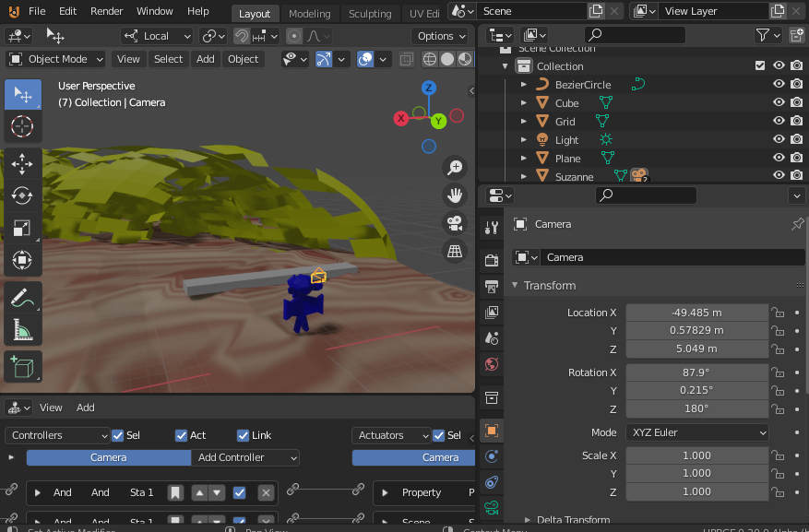Viewport: 809px width, 532px height.
Task: Toggle Grid visibility eye icon
Action: point(779,121)
